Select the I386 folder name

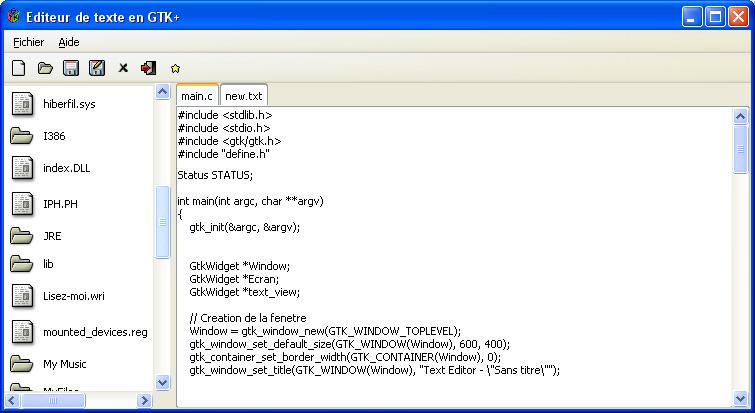pyautogui.click(x=54, y=136)
